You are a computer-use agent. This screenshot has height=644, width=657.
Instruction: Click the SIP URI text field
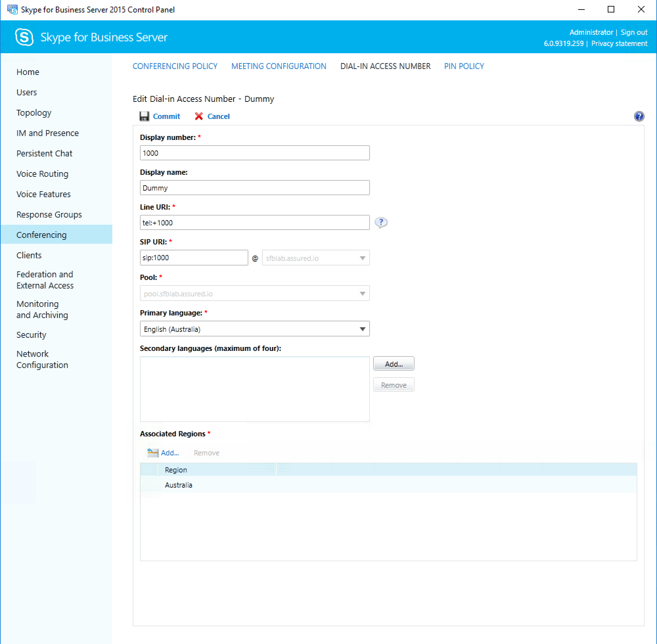(194, 258)
